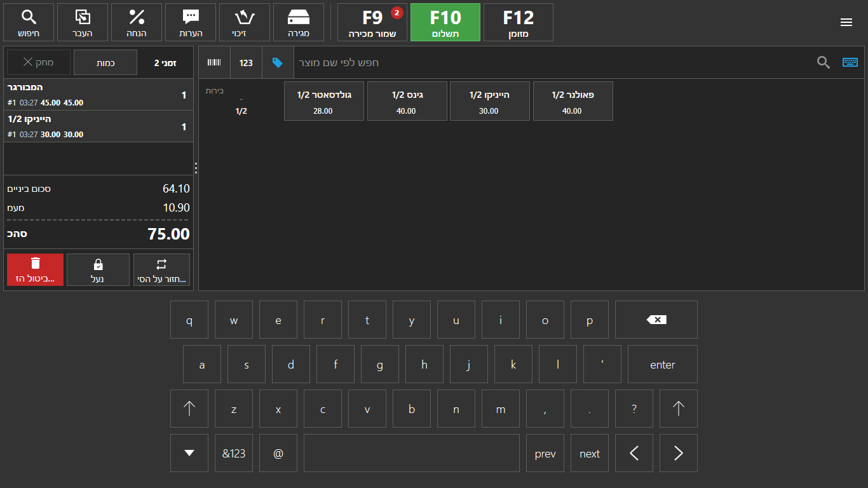Toggle the left shift arrow key
868x488 pixels.
pyautogui.click(x=189, y=409)
